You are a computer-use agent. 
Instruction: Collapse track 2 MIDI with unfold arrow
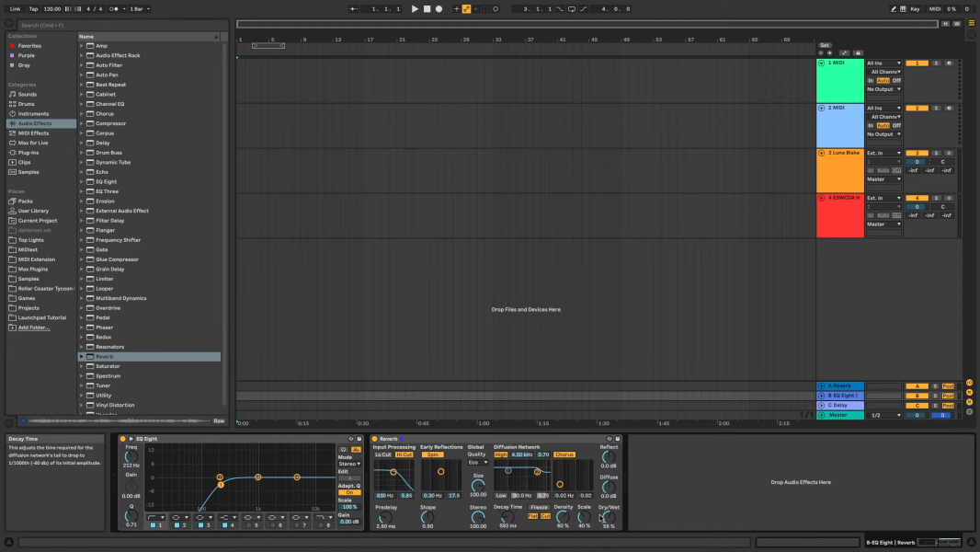[821, 109]
